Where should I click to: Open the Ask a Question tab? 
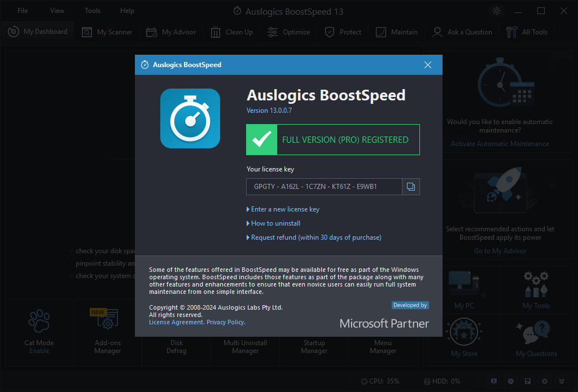coord(462,32)
